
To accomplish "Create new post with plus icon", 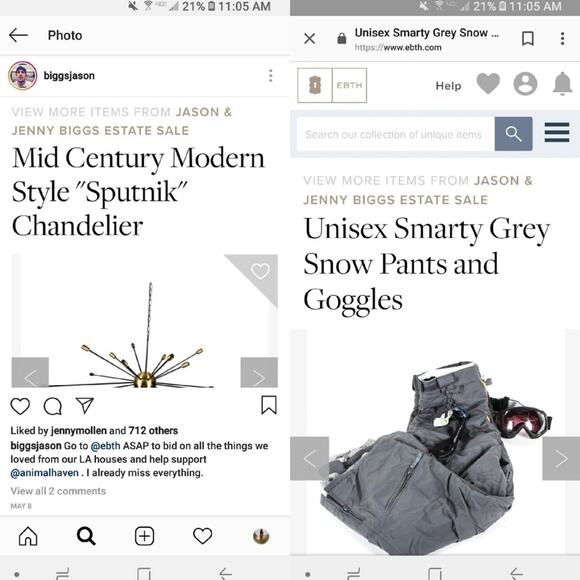I will tap(144, 536).
